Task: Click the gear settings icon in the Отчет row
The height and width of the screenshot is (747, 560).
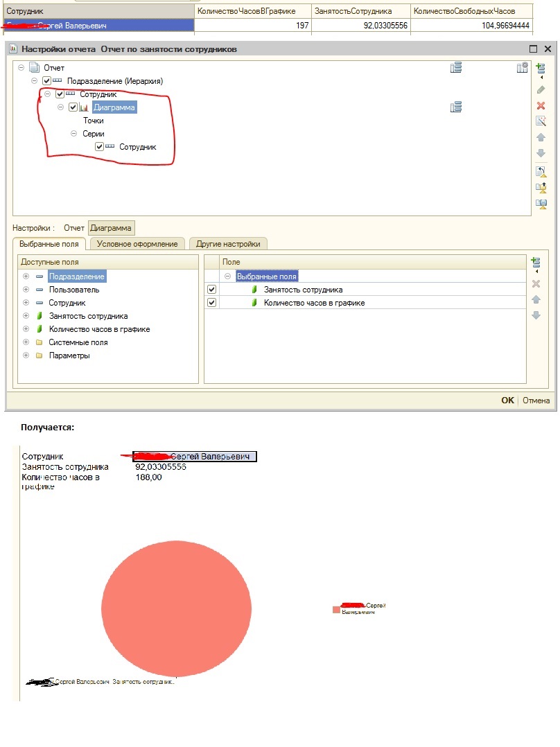Action: (523, 68)
